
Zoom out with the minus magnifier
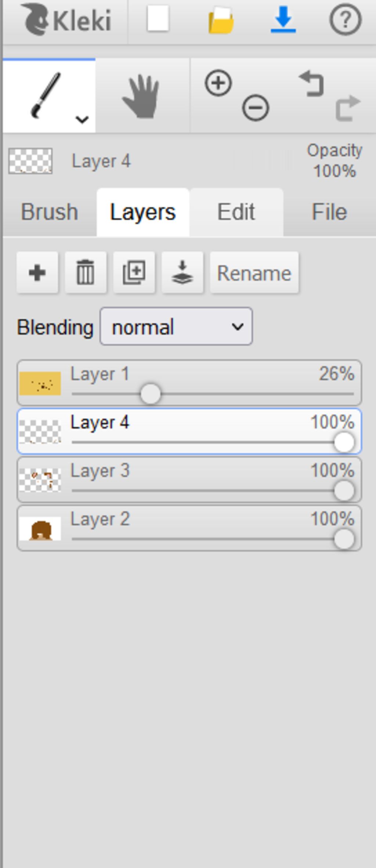[x=256, y=108]
